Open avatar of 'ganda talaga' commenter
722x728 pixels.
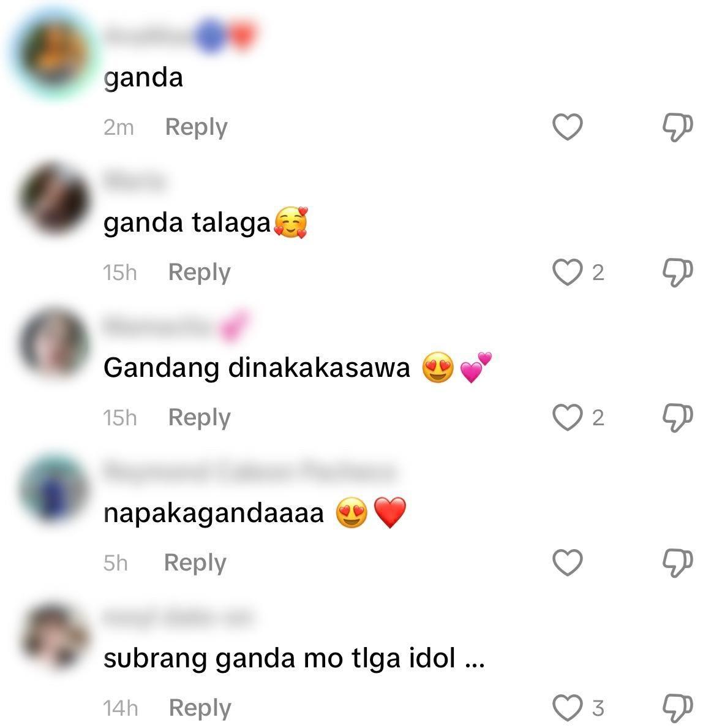tap(55, 199)
